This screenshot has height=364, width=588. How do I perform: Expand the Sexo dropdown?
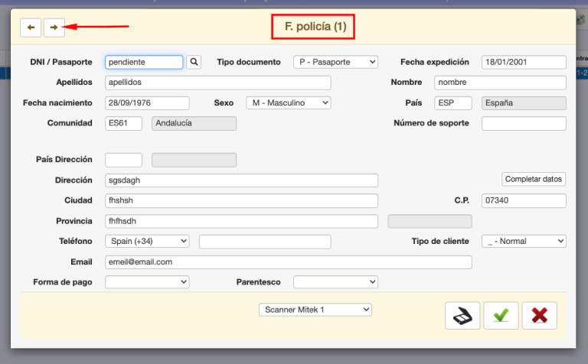[289, 103]
